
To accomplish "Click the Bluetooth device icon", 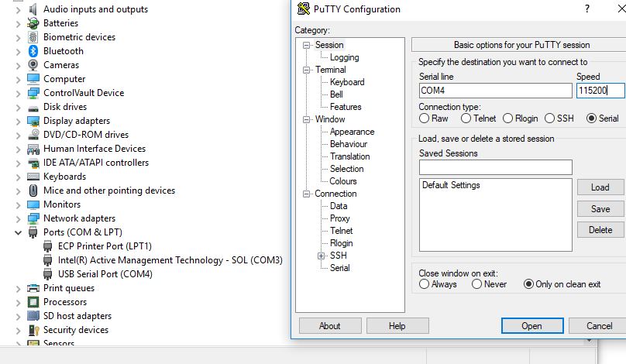I will [x=33, y=51].
